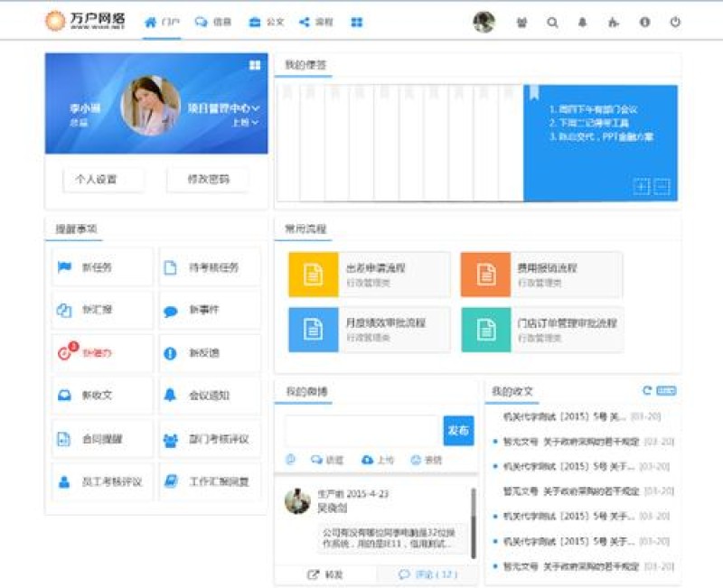This screenshot has width=723, height=588.
Task: Open the 评论 (12) comments
Action: click(x=427, y=574)
